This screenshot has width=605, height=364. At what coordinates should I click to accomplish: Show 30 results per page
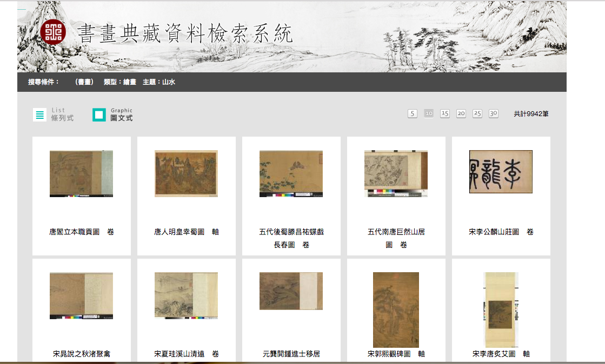pos(494,113)
